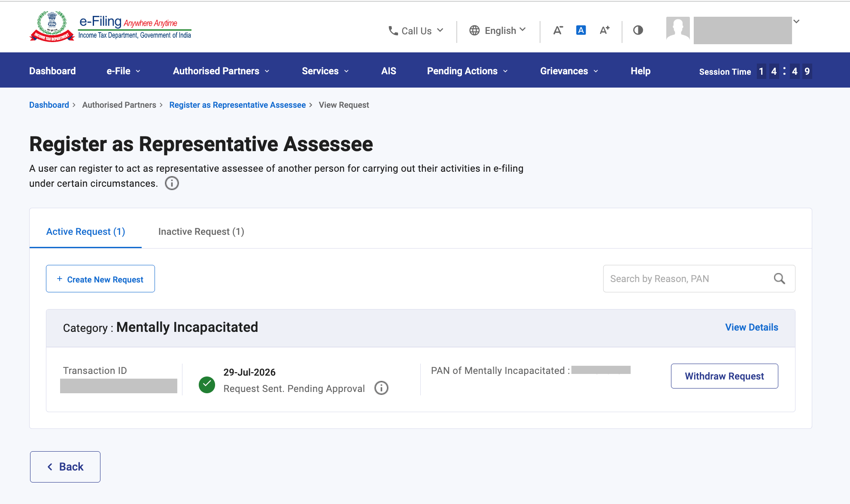Click the Session Time label
850x504 pixels.
tap(725, 72)
